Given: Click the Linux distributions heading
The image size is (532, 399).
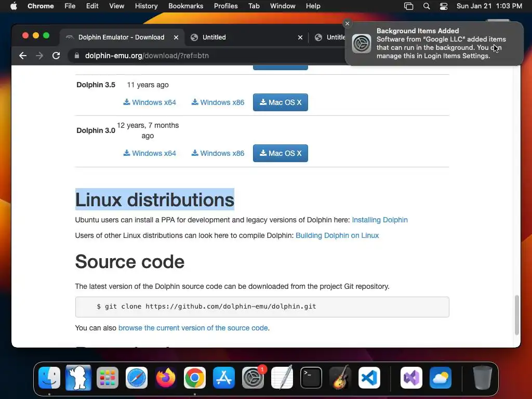Looking at the screenshot, I should 155,199.
